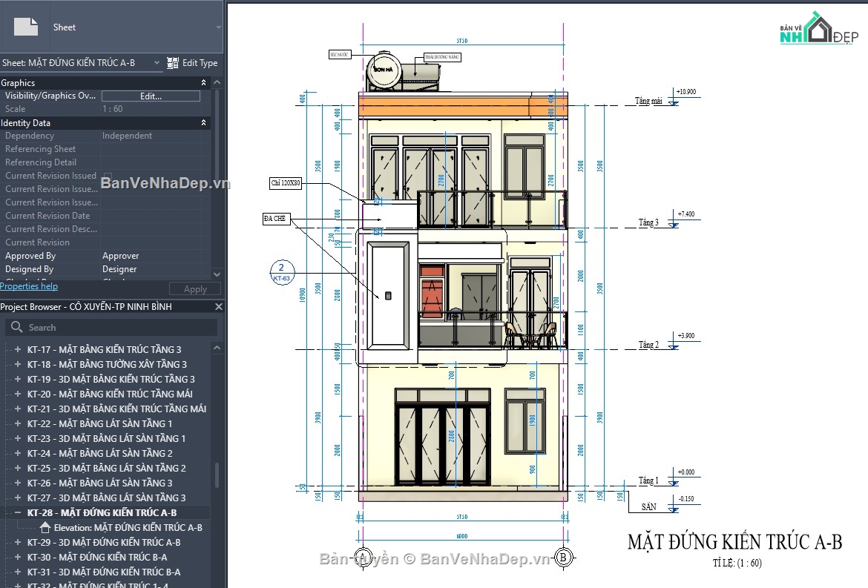Click the Tầng 2 level label
This screenshot has height=588, width=868.
pos(649,345)
